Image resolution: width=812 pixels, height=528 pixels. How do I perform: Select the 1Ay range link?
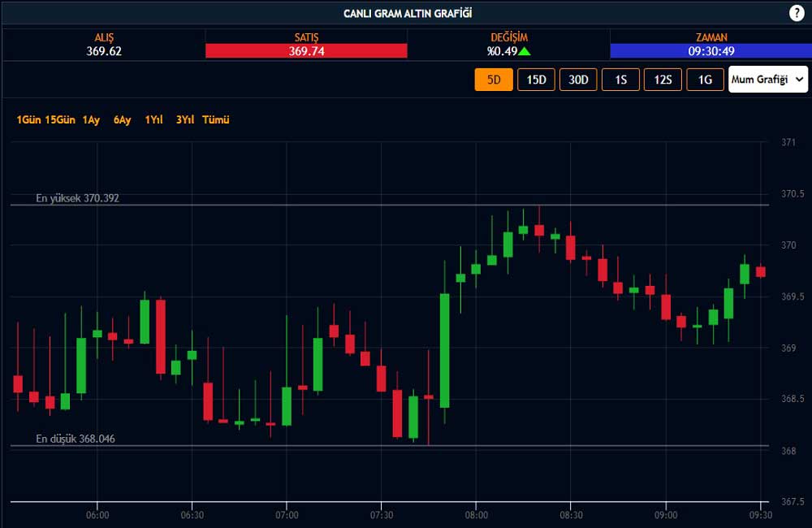click(x=91, y=120)
